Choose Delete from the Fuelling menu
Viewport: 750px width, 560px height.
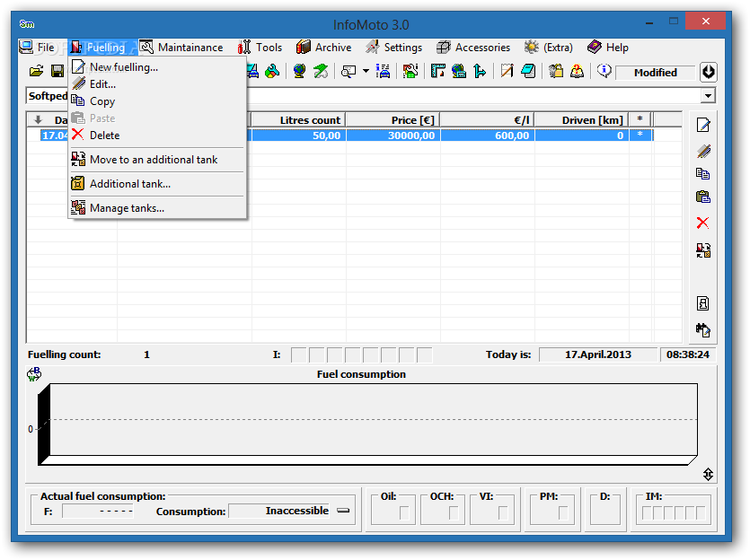click(157, 136)
